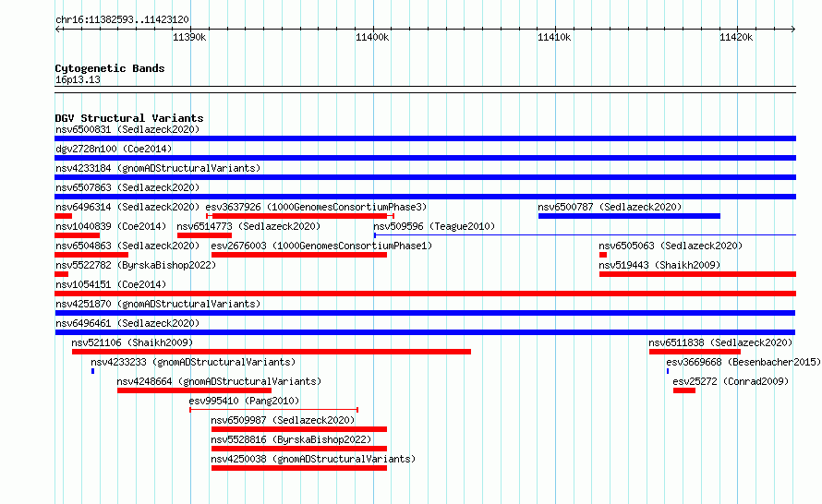Select the red bar under esv2676003
822x504 pixels.
point(299,255)
